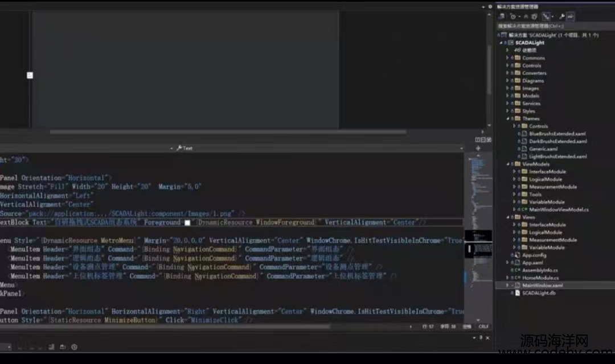Toggle the preview selected items button
This screenshot has width=615, height=364.
tap(571, 16)
